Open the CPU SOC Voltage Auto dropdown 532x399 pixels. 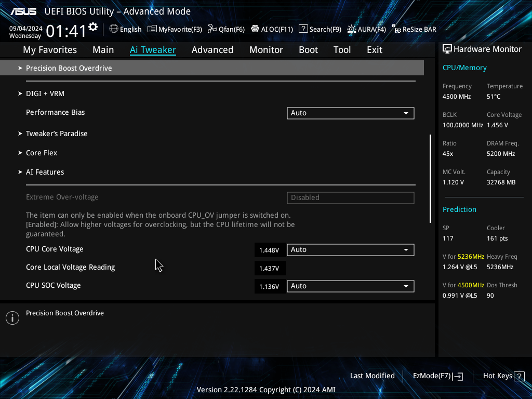click(351, 286)
